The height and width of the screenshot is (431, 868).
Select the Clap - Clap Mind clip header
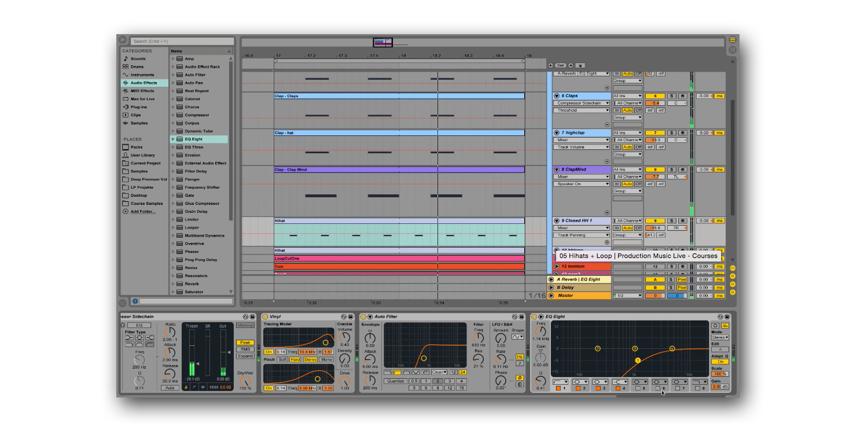pyautogui.click(x=399, y=170)
